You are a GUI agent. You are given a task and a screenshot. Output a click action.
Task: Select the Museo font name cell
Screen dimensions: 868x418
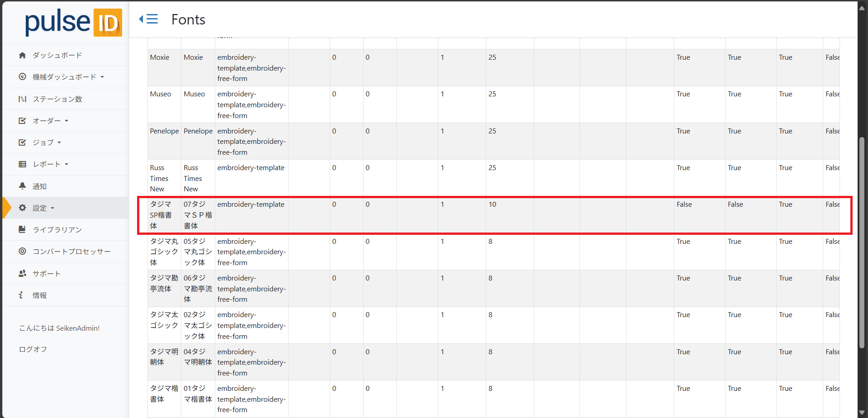tap(164, 104)
